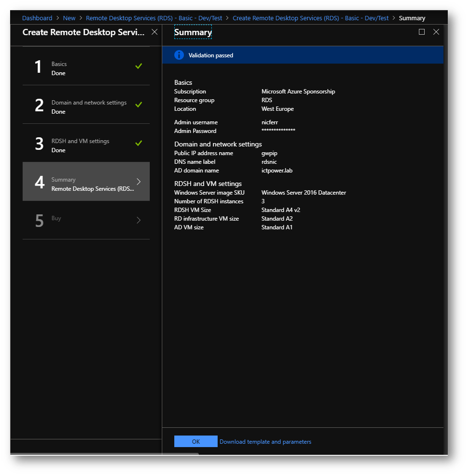Open Download template and parameters link

coord(265,442)
